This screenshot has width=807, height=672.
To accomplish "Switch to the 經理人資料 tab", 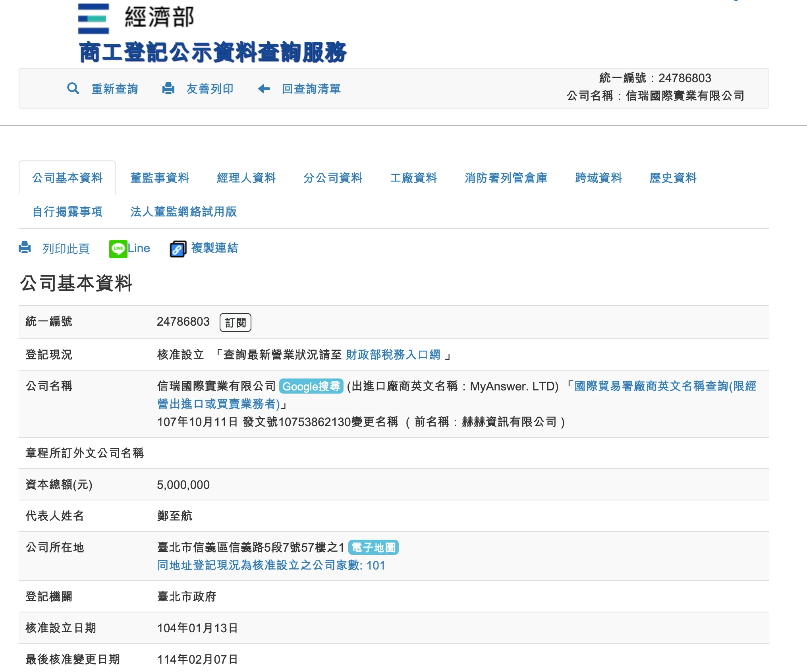I will click(x=246, y=178).
